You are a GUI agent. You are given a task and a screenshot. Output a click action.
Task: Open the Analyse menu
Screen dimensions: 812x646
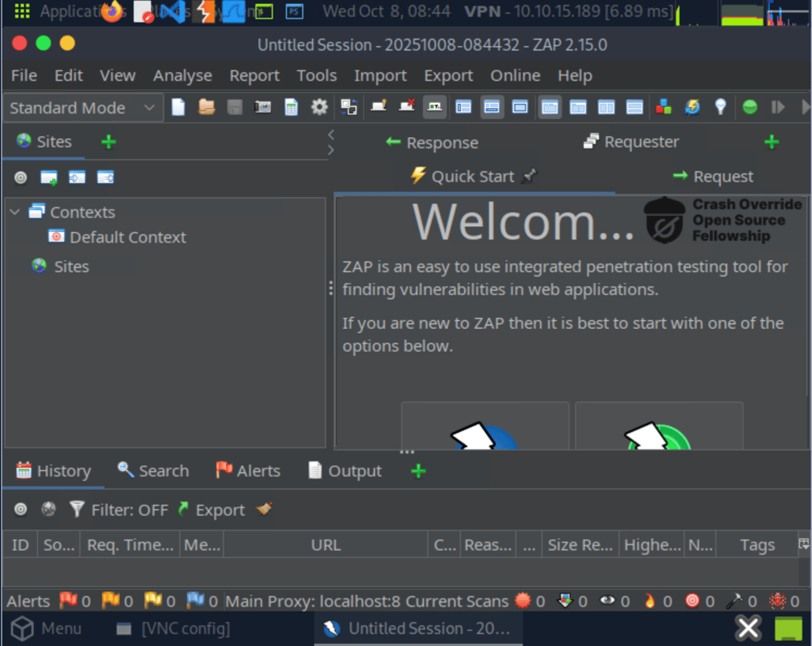coord(182,75)
